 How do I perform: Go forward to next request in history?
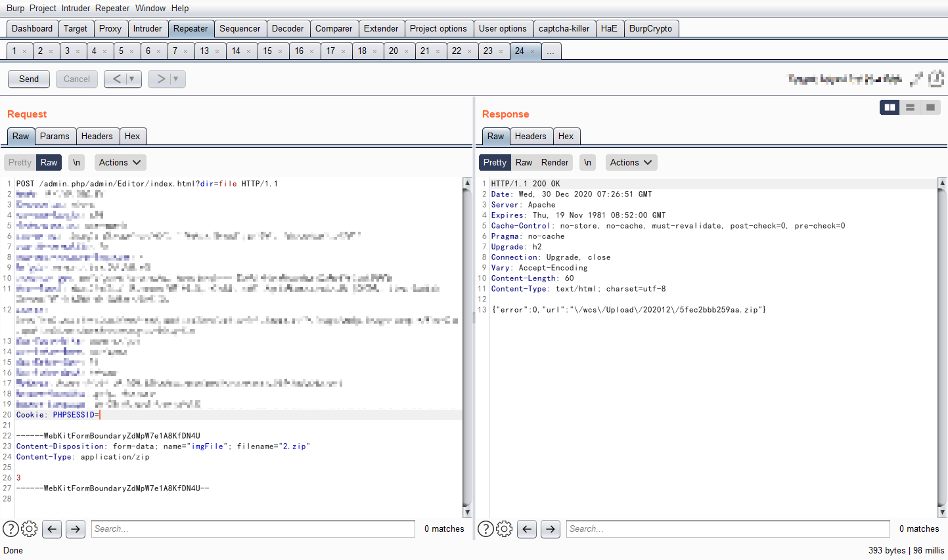click(160, 79)
